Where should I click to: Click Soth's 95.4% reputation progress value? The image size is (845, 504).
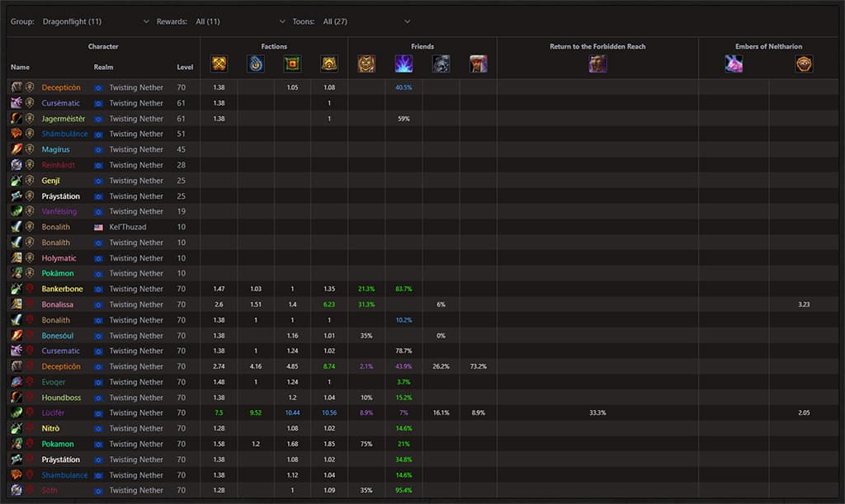404,490
